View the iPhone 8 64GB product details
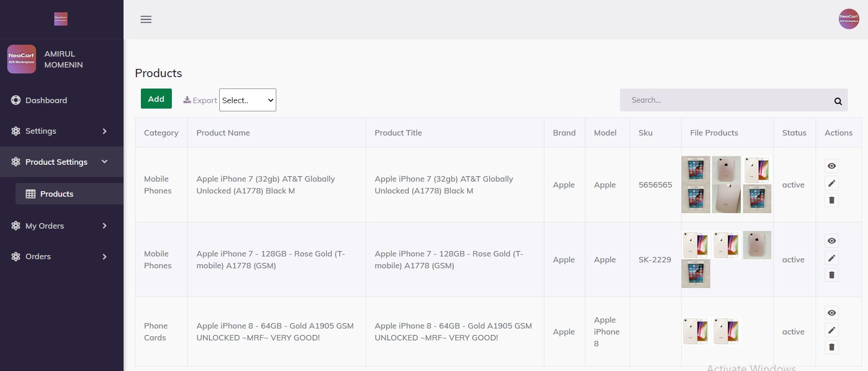 click(x=832, y=313)
